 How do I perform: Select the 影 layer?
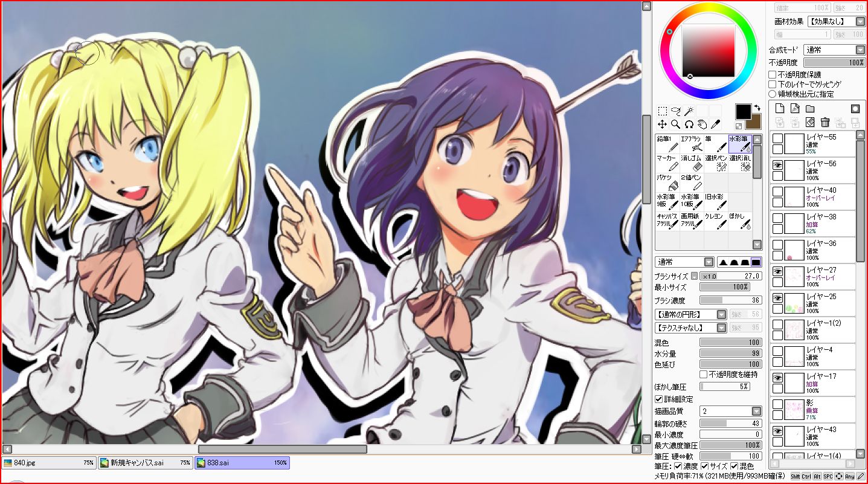pos(814,410)
